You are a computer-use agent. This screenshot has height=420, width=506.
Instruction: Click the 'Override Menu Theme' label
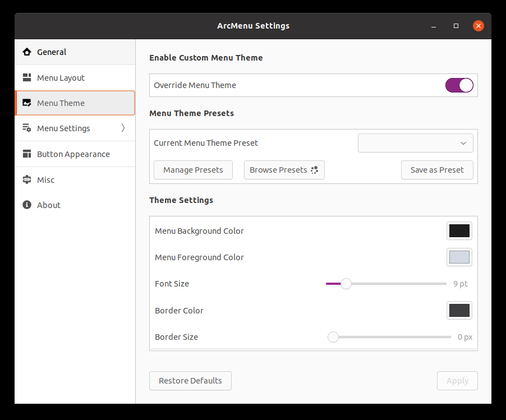(x=195, y=85)
